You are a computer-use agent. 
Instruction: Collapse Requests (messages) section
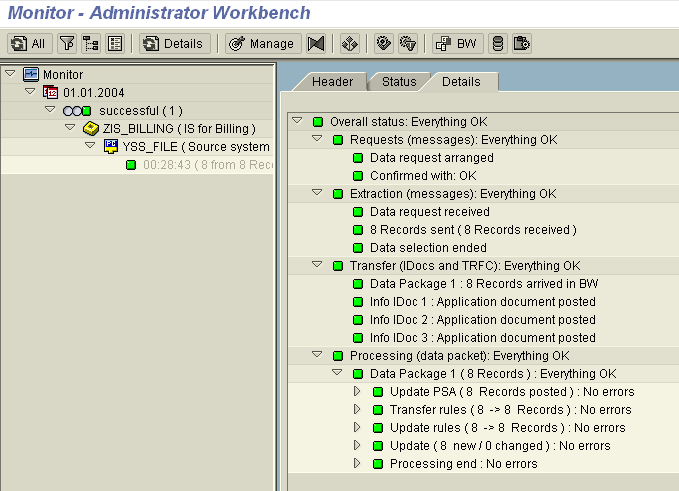[x=317, y=139]
